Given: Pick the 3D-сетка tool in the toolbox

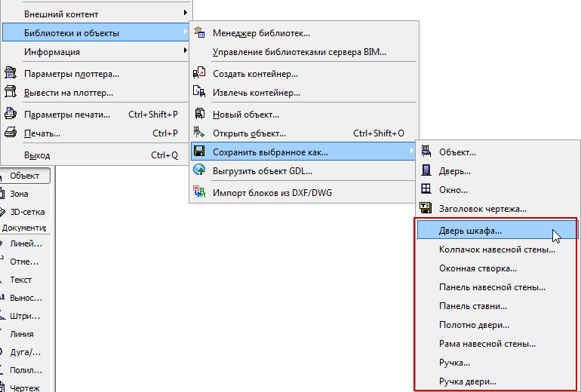Looking at the screenshot, I should click(x=27, y=212).
